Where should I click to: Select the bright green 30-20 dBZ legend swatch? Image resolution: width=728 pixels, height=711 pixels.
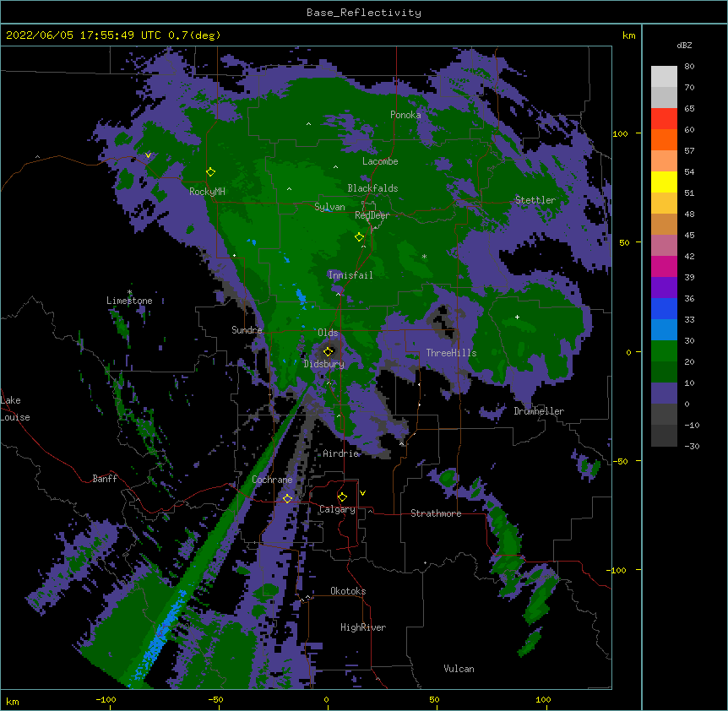tap(664, 351)
